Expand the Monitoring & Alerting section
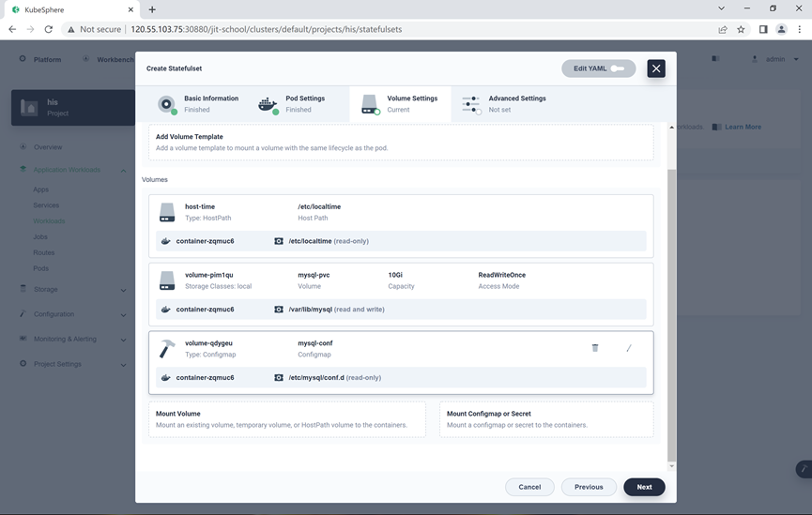The image size is (812, 515). click(123, 341)
